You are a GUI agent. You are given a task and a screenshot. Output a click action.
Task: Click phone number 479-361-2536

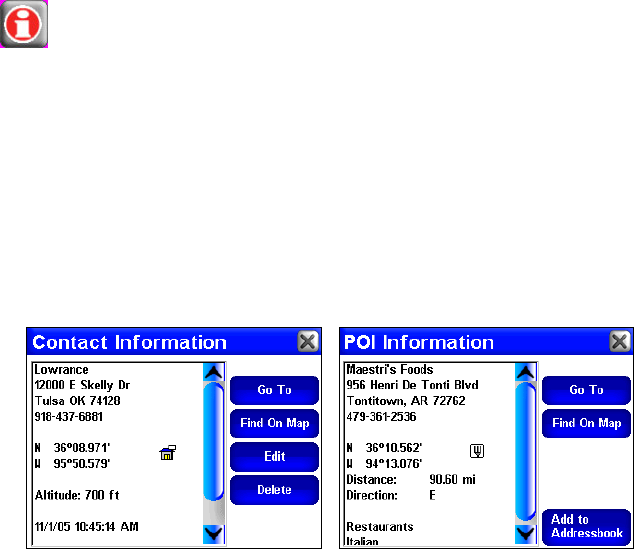[381, 416]
